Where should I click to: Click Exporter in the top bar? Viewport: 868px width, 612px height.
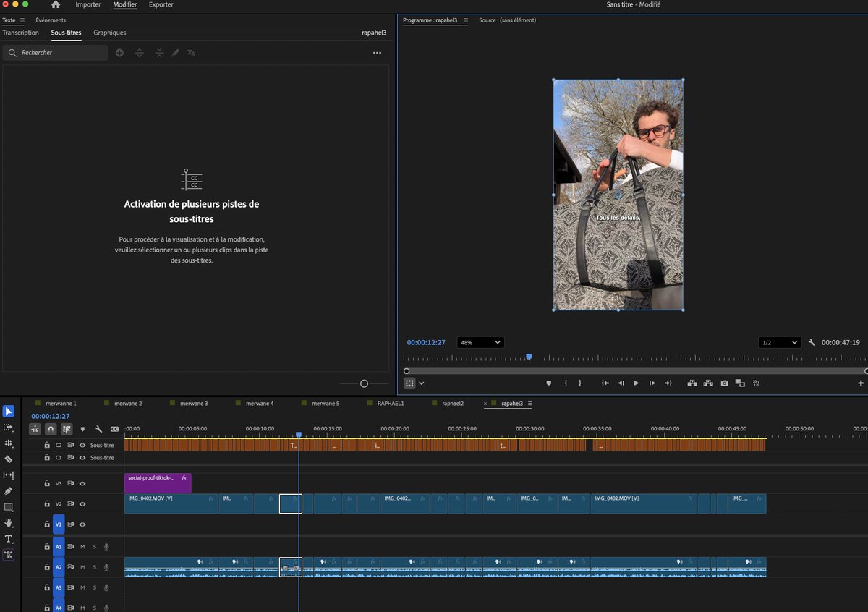tap(161, 5)
